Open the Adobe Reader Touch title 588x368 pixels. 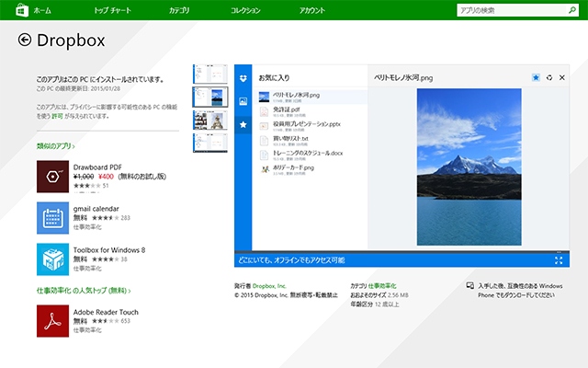106,312
